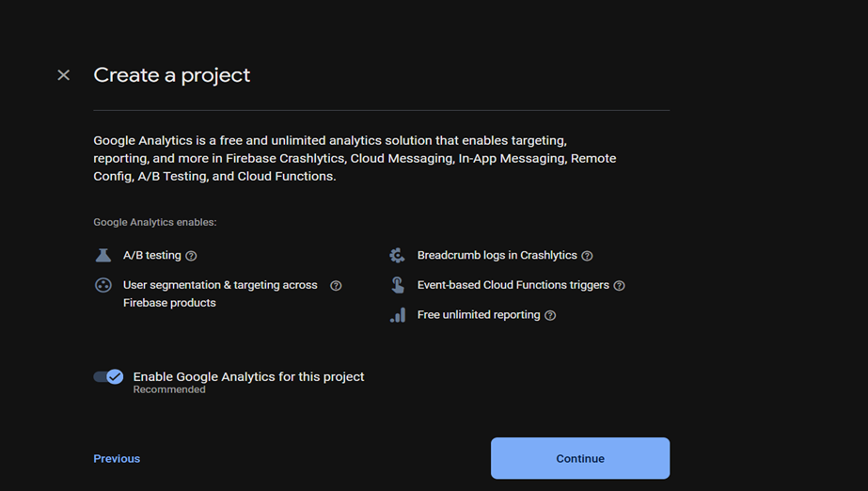Click Breadcrumb logs in Crashlytics text

click(497, 255)
